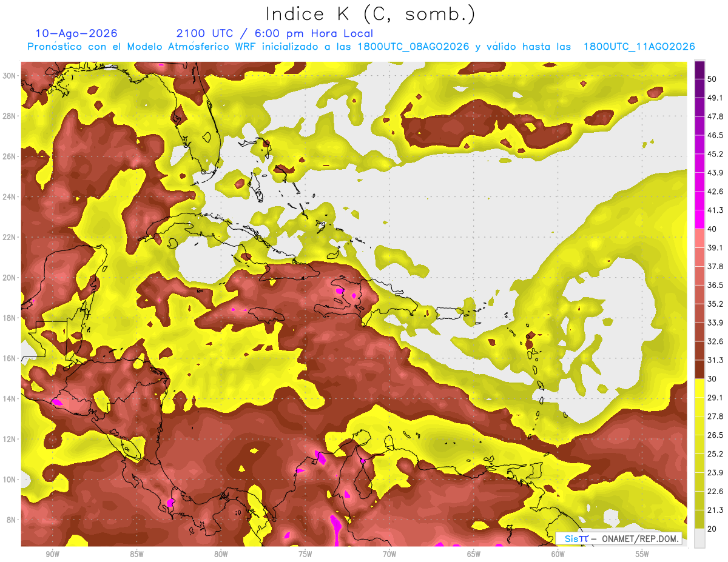Click the colorbar value 20
The height and width of the screenshot is (562, 728).
click(x=712, y=529)
